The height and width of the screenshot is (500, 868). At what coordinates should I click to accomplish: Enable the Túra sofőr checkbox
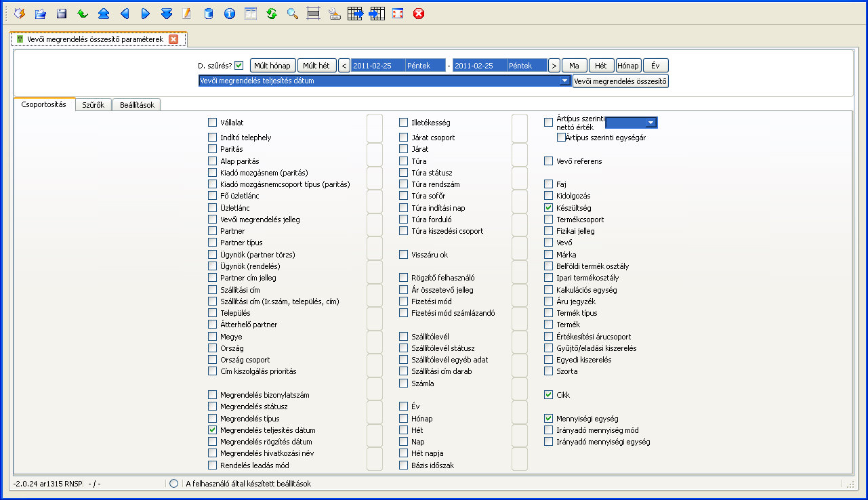click(x=404, y=196)
